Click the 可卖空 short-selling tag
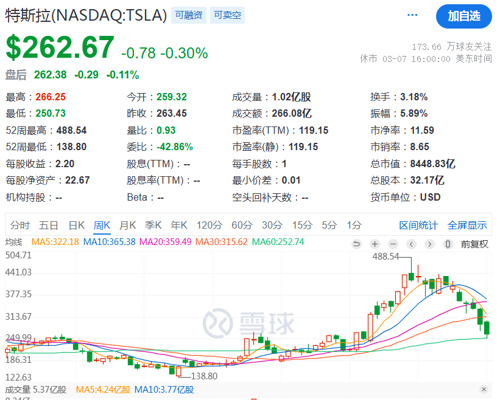This screenshot has width=500, height=400. (228, 15)
